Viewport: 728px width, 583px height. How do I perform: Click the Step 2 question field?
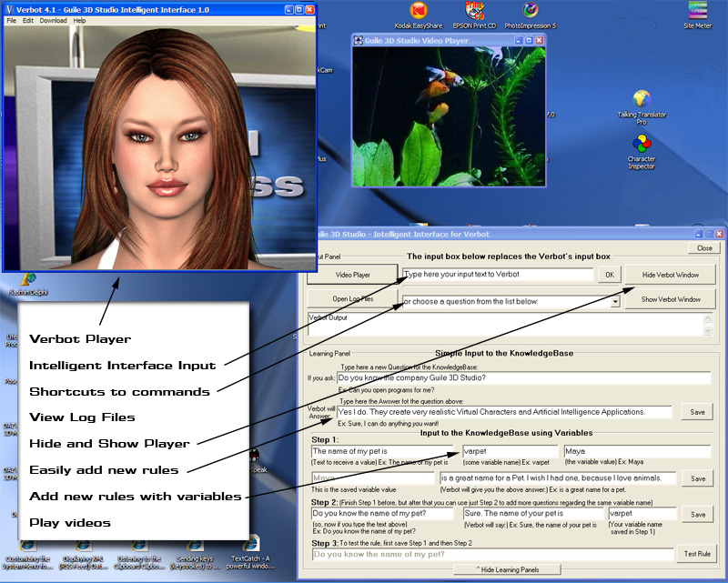382,513
